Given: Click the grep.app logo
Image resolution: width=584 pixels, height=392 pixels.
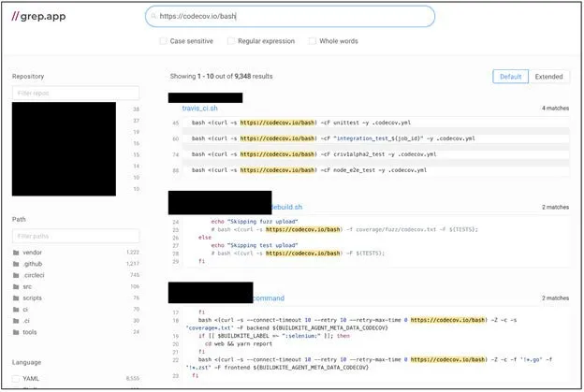Looking at the screenshot, I should click(x=39, y=16).
